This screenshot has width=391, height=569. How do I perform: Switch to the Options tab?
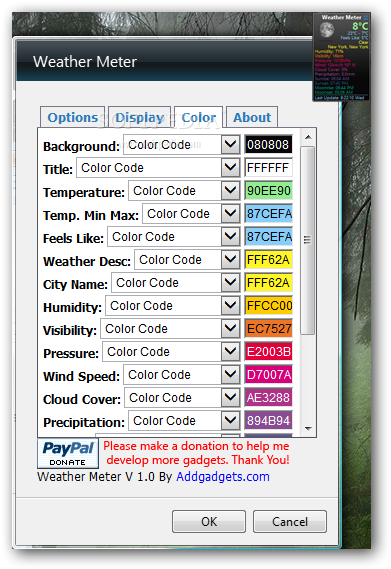click(x=72, y=117)
